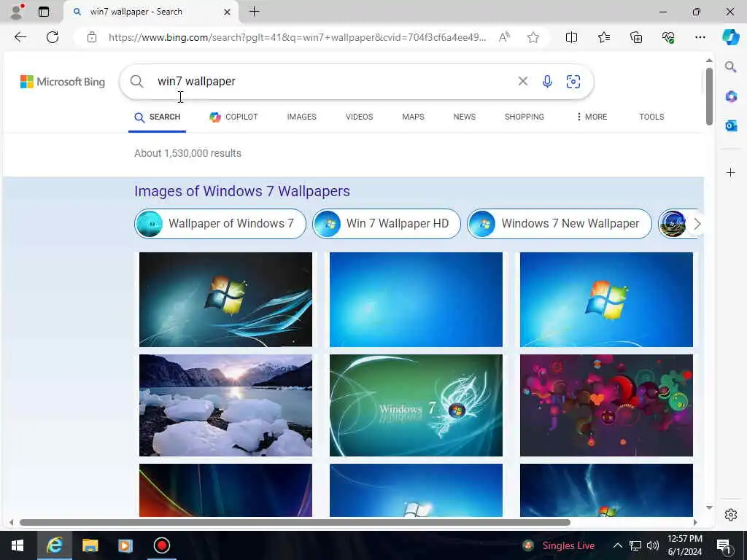747x560 pixels.
Task: Click the address bar URL
Action: click(298, 37)
